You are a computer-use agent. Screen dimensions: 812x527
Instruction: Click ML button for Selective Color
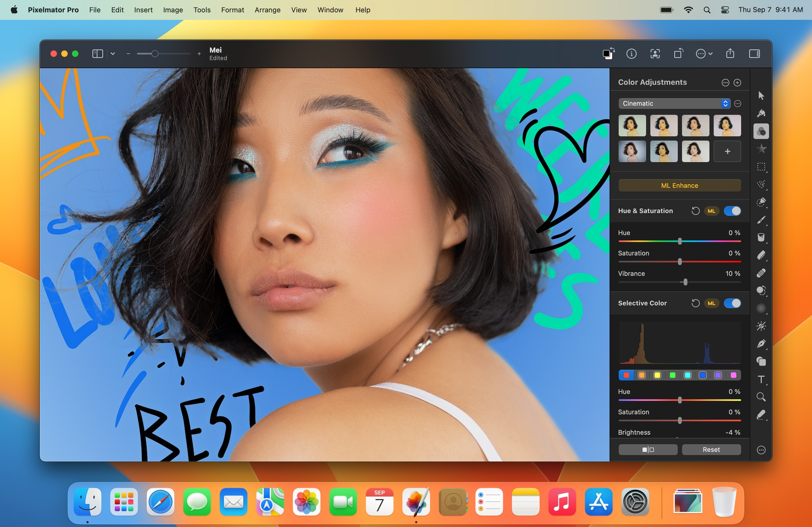(x=711, y=303)
